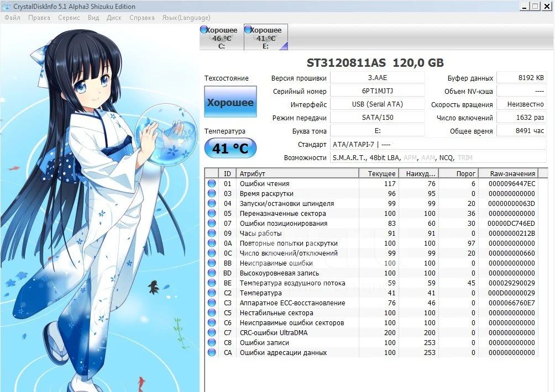Open the Справка menu

click(x=142, y=17)
